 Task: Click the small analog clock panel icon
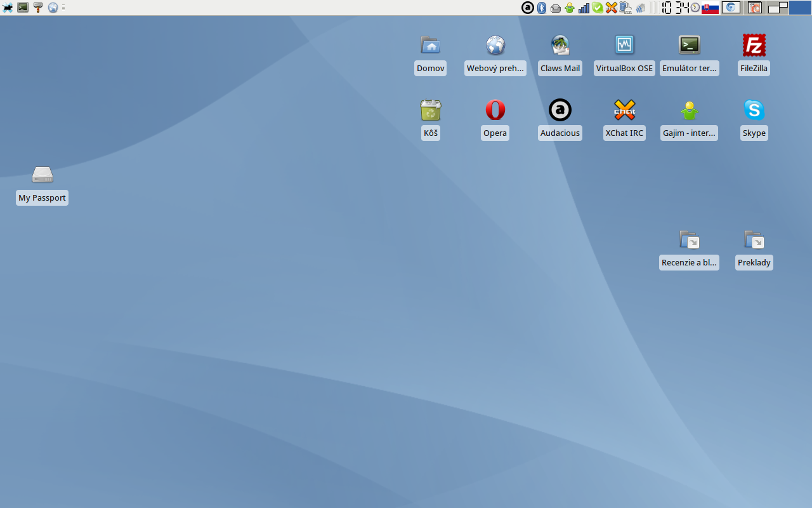695,8
